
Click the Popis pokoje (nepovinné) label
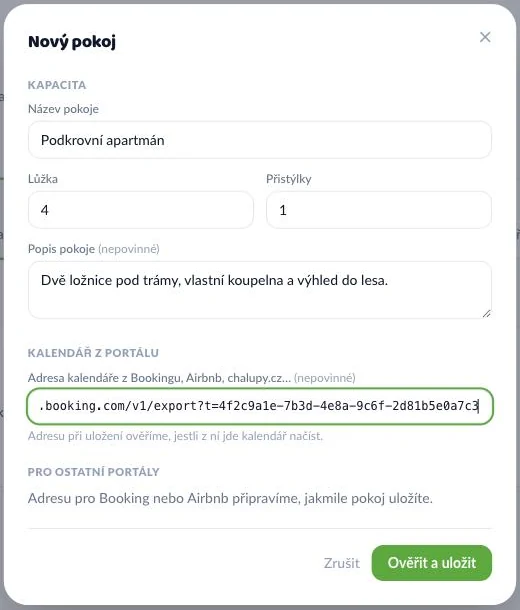(x=94, y=249)
